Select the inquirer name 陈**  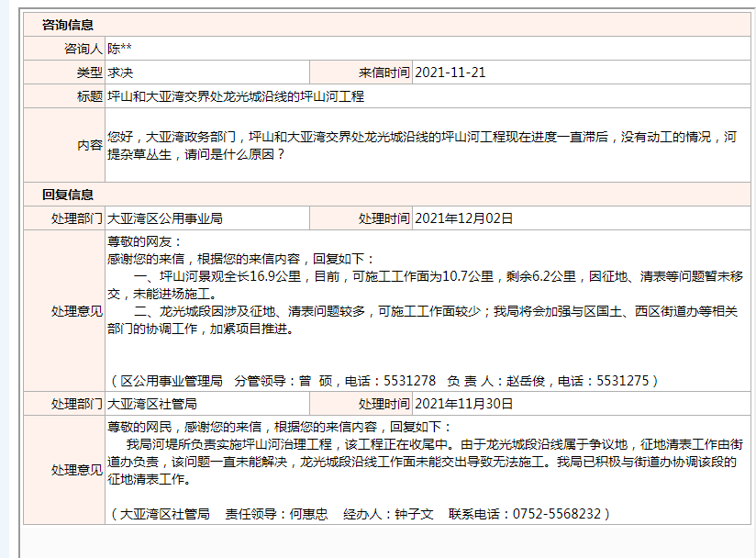pos(120,49)
